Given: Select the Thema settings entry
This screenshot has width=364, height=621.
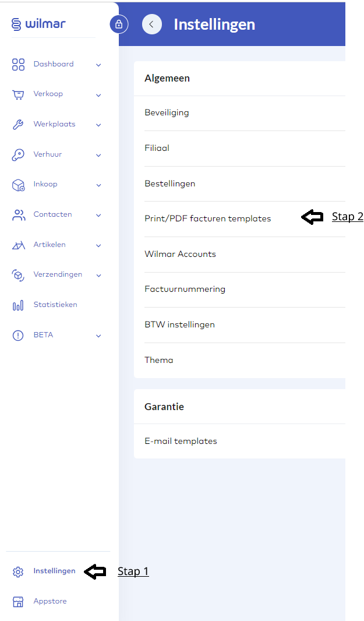Looking at the screenshot, I should 159,360.
